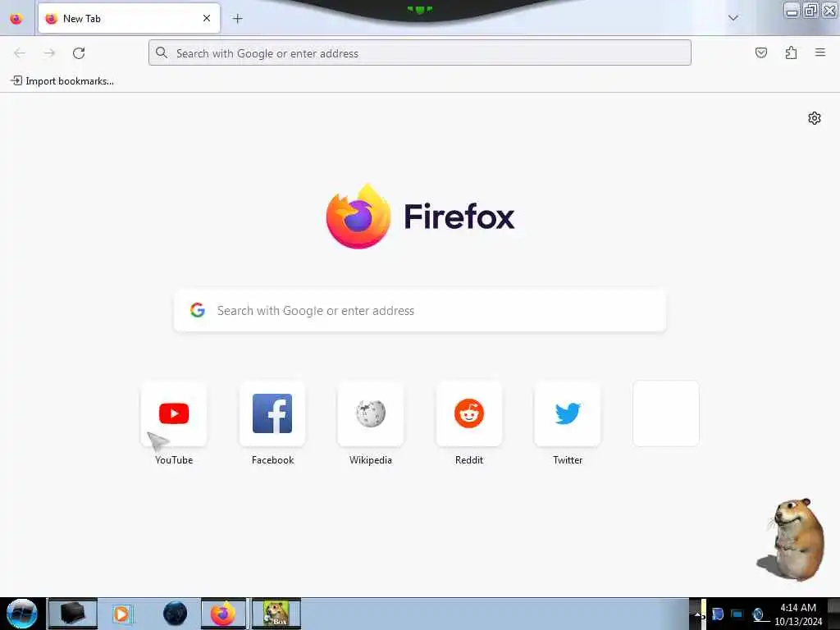Click Import bookmarks… in bookmarks toolbar
Viewport: 840px width, 630px height.
pyautogui.click(x=62, y=81)
